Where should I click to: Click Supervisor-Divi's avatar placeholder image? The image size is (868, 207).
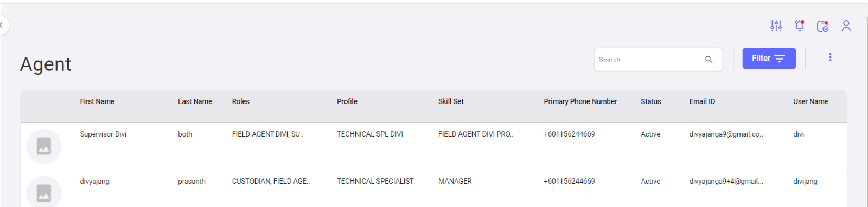(x=44, y=146)
